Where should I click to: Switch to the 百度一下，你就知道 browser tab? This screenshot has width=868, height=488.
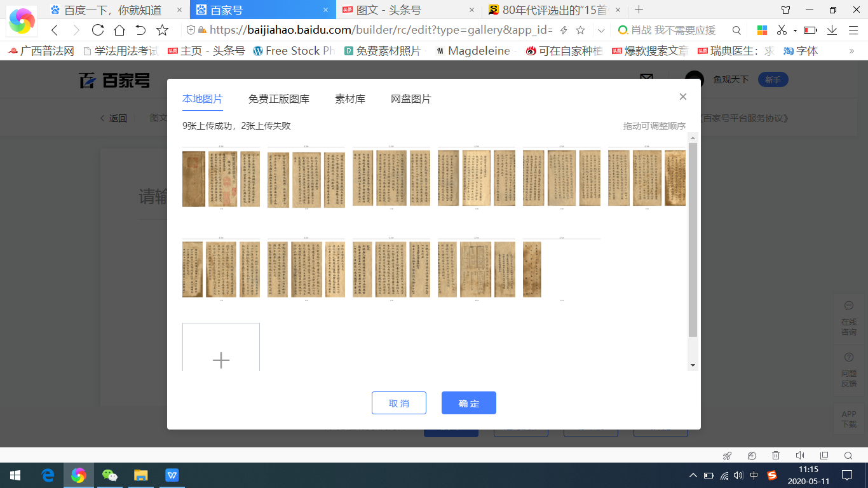point(117,10)
